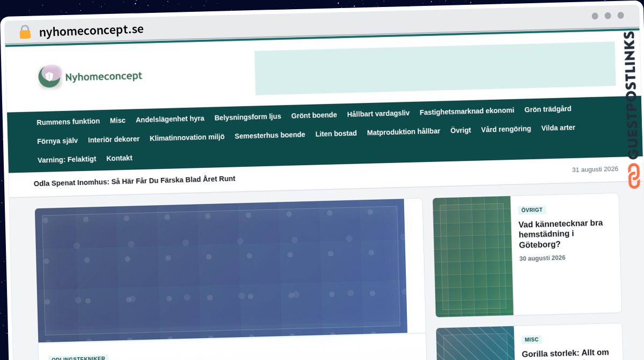Go to Semesterhus boende
Image resolution: width=644 pixels, height=360 pixels.
pyautogui.click(x=270, y=135)
